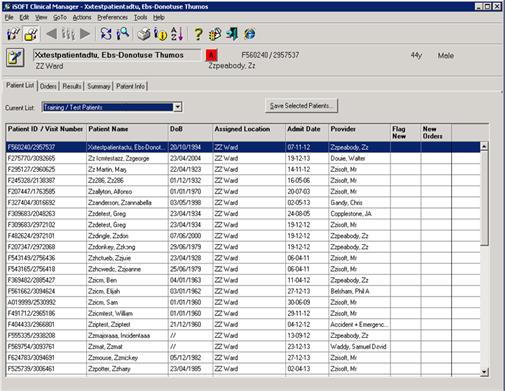Switch to the Patient Info tab
The image size is (505, 391).
[x=130, y=86]
